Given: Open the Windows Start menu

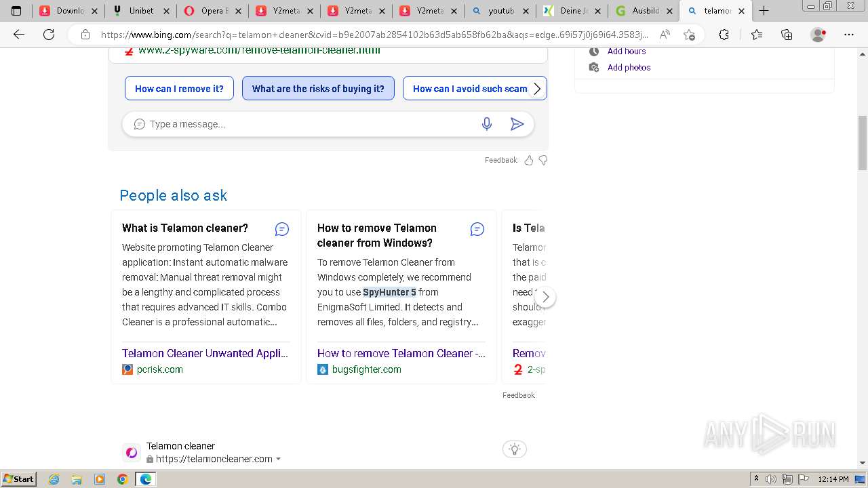Looking at the screenshot, I should coord(18,479).
